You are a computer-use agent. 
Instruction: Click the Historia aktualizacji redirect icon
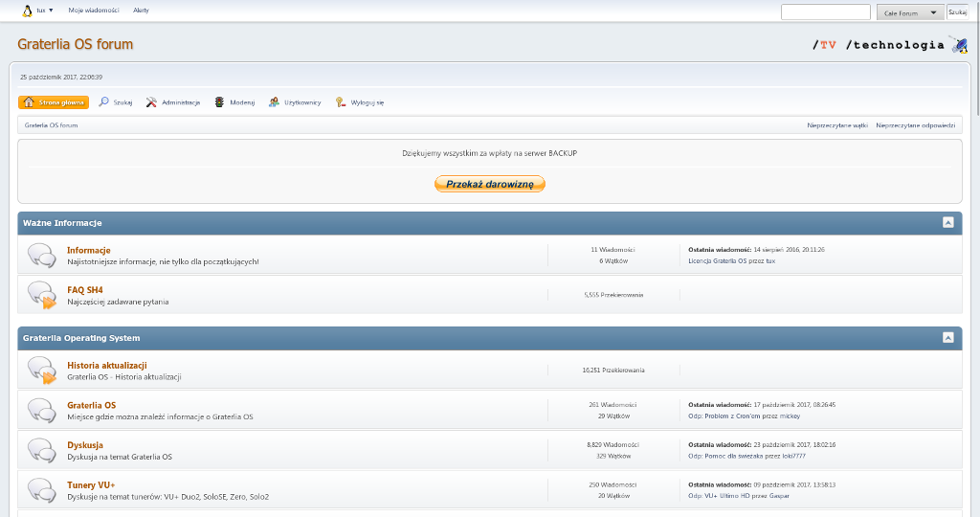point(42,371)
